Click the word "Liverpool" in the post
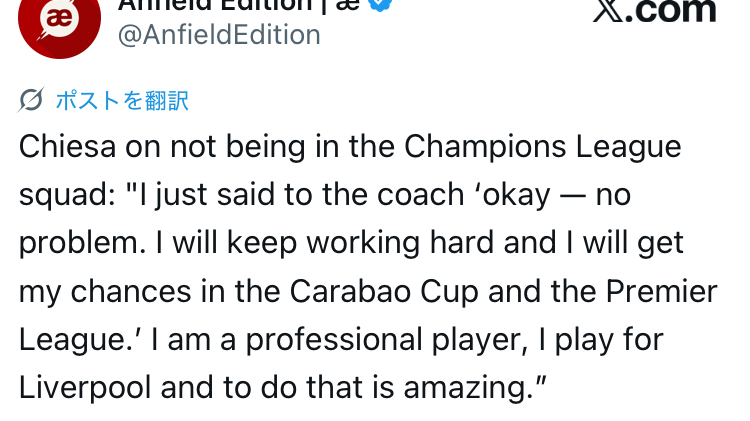This screenshot has width=750, height=421. click(85, 388)
